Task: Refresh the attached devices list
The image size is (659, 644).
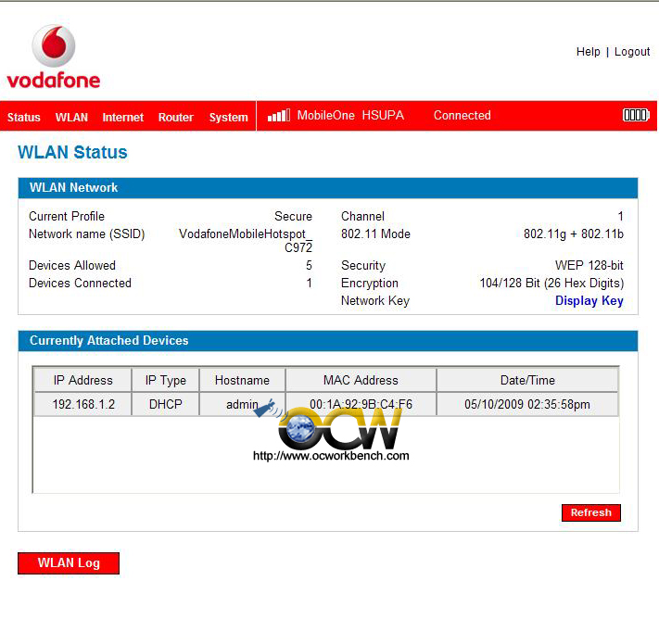Action: click(591, 512)
